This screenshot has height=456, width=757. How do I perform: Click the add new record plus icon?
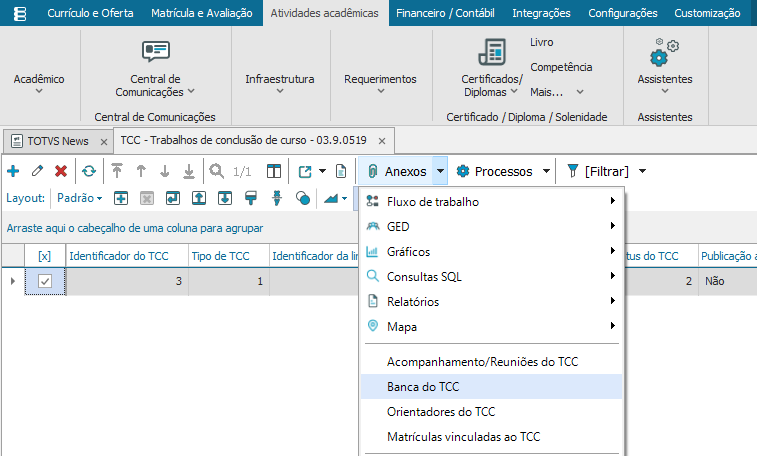click(x=13, y=171)
